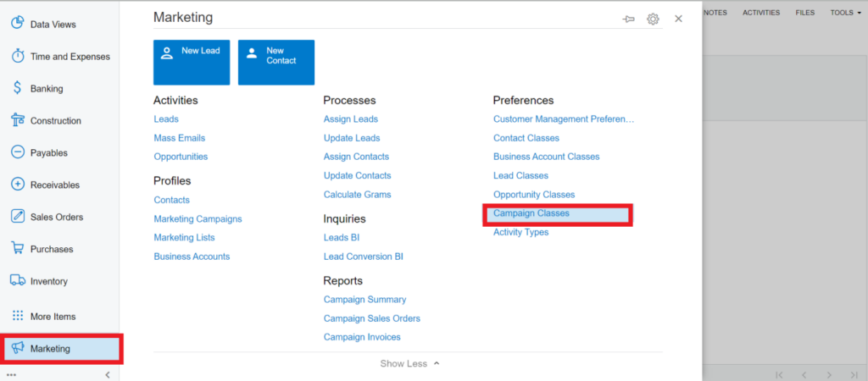Click the Sales Orders edit icon
The width and height of the screenshot is (868, 381).
(x=17, y=217)
